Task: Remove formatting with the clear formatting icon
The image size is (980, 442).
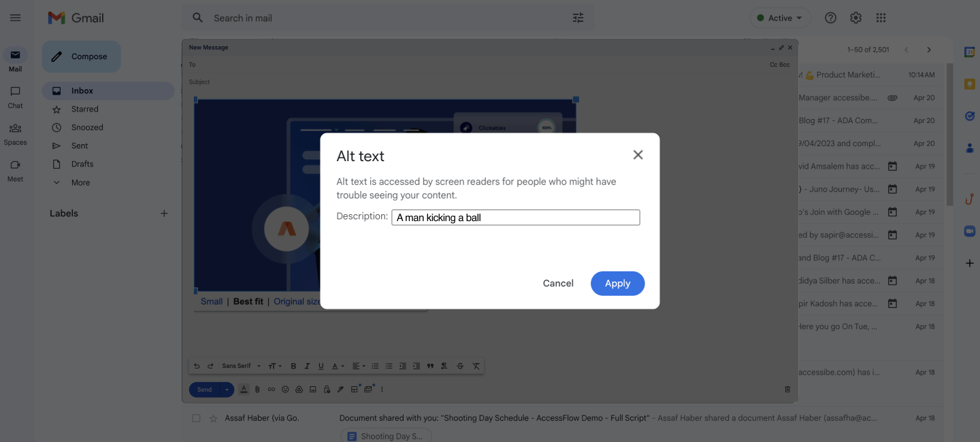Action: coord(476,365)
